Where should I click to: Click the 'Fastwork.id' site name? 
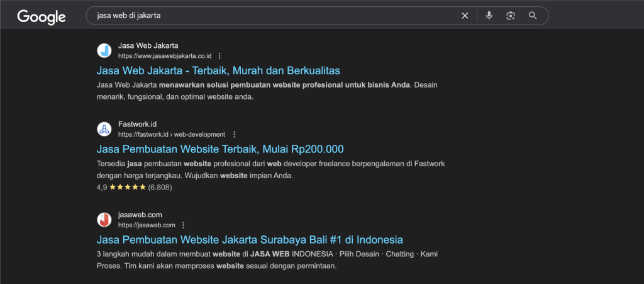138,123
